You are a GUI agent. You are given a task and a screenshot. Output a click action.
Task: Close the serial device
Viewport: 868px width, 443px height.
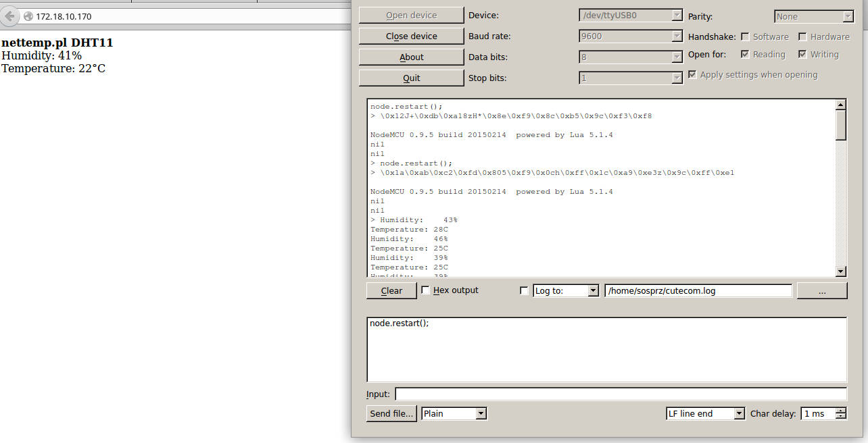tap(411, 36)
